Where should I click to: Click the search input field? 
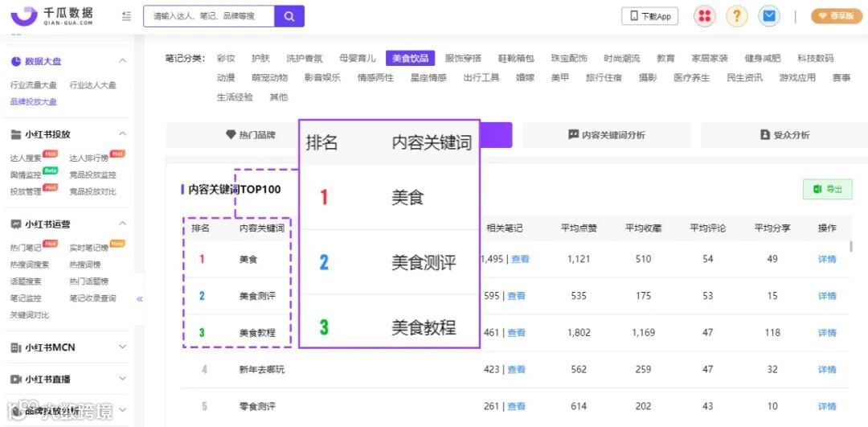(x=209, y=17)
